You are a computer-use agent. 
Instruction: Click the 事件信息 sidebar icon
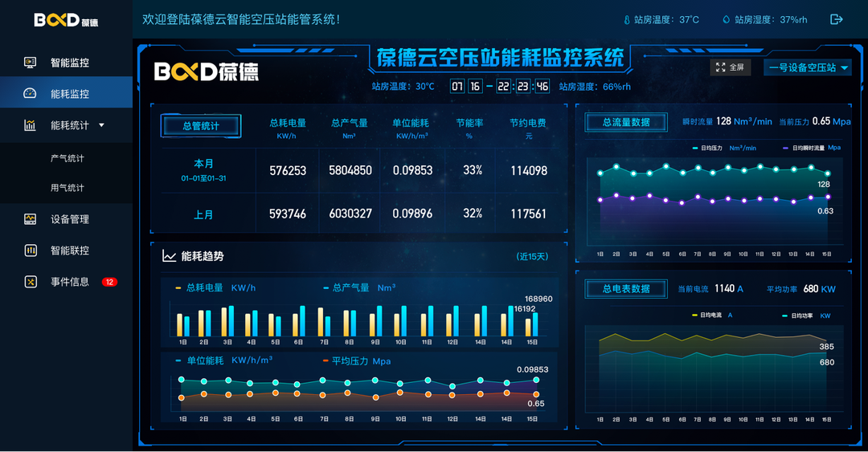coord(31,282)
